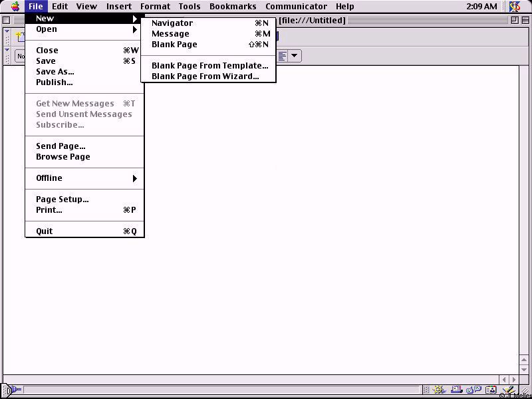Open the alignment dropdown arrow
Screen dimensions: 532x399
[x=294, y=56]
